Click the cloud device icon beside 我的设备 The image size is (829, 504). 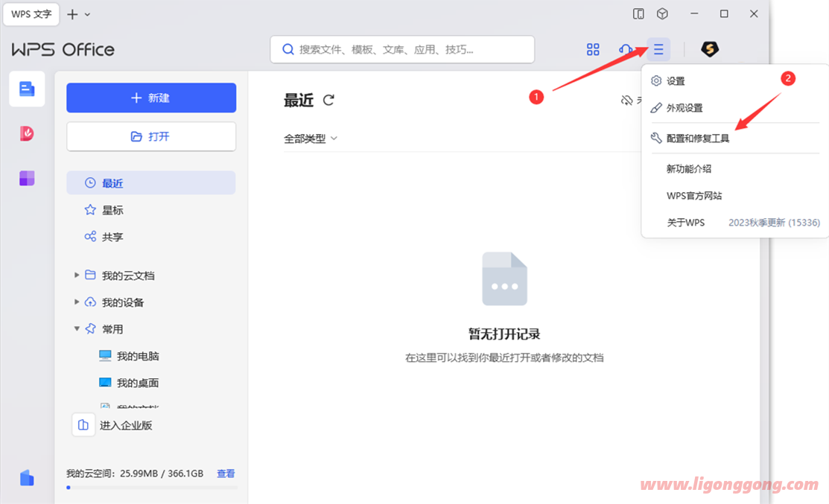[90, 302]
